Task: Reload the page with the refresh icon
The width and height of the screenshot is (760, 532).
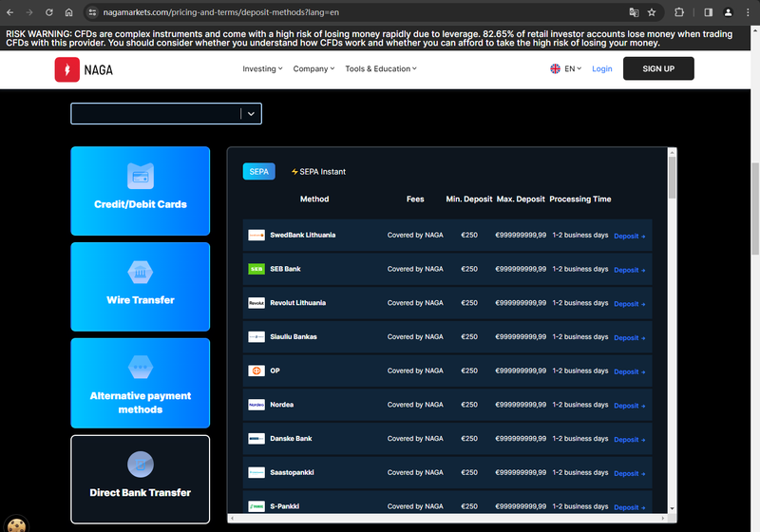Action: (49, 12)
